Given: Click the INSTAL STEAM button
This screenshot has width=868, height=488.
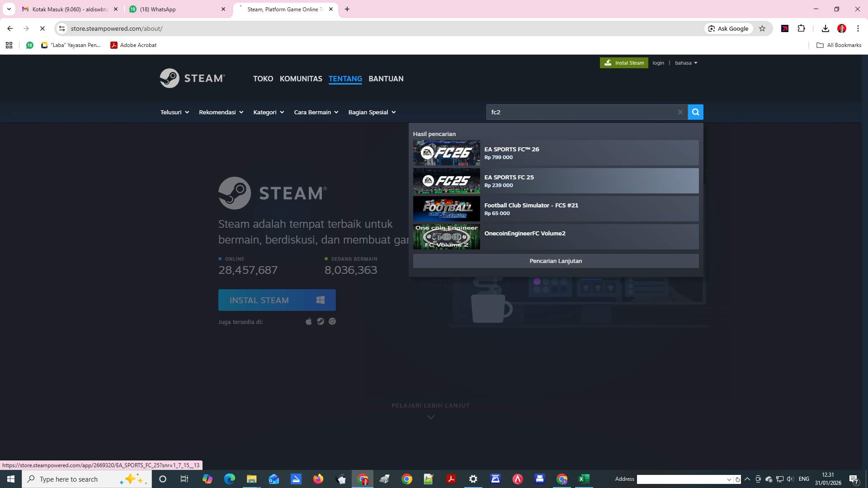Looking at the screenshot, I should tap(277, 300).
